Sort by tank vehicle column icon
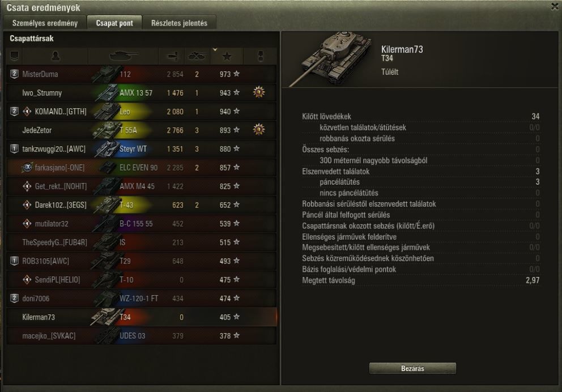 coord(124,56)
